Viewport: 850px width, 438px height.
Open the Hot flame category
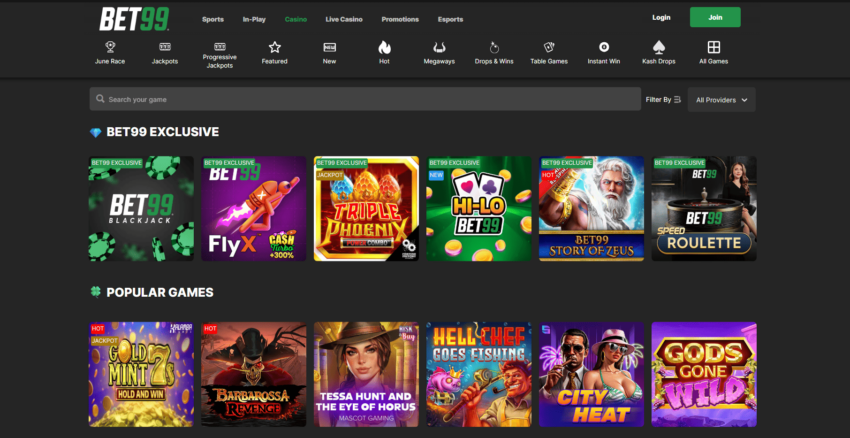click(x=384, y=53)
